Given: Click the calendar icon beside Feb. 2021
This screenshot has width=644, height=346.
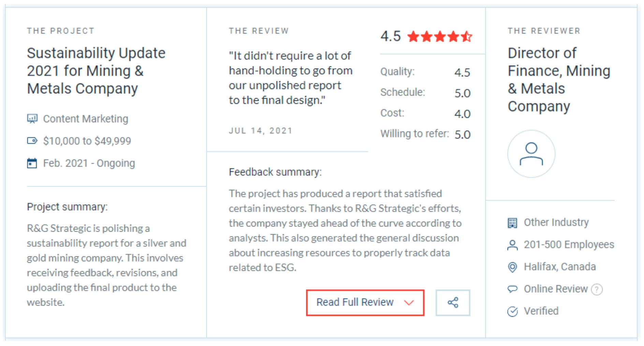Looking at the screenshot, I should point(32,163).
